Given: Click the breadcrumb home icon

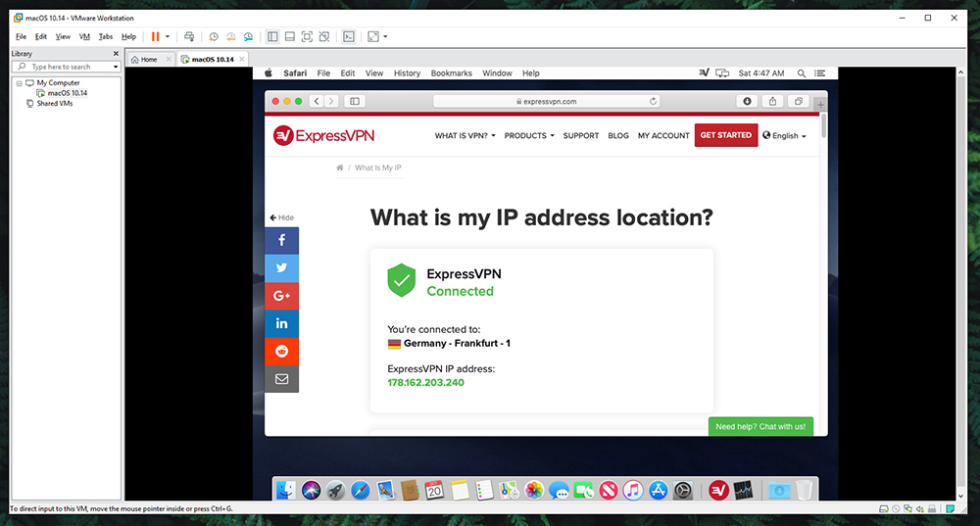Looking at the screenshot, I should pos(340,167).
